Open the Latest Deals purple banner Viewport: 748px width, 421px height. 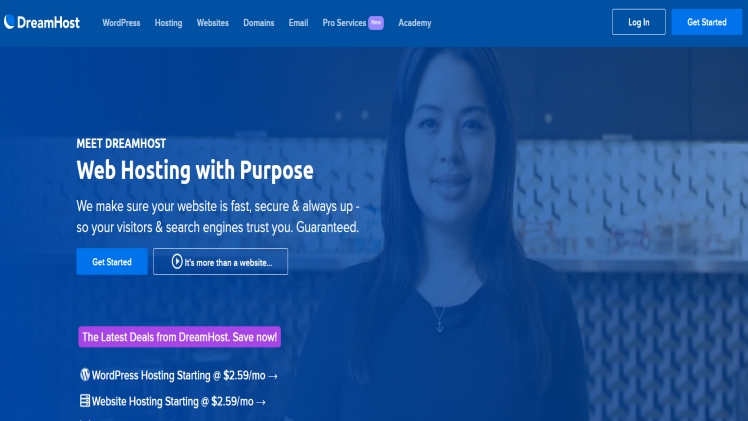[179, 337]
